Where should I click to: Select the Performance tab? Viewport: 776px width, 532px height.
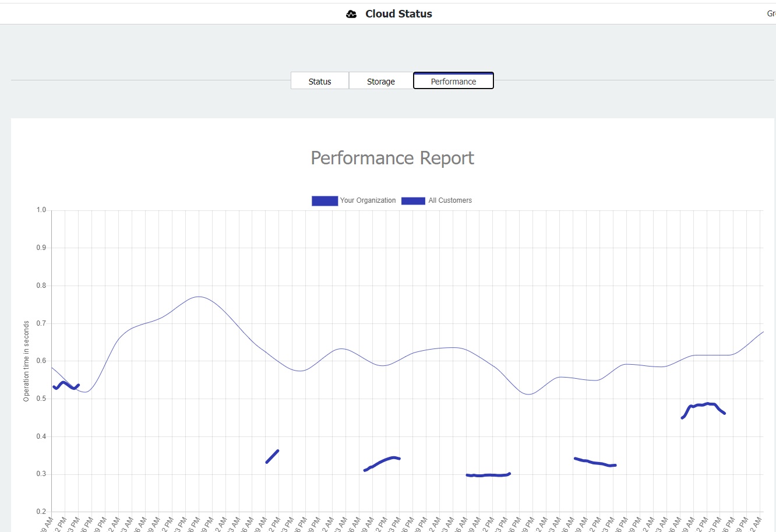453,81
